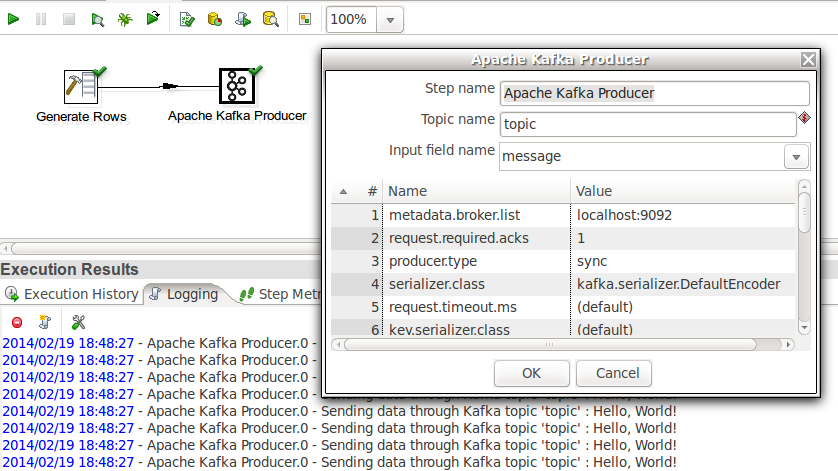This screenshot has width=838, height=471.
Task: Show error lines red icon in logging
Action: pos(17,322)
